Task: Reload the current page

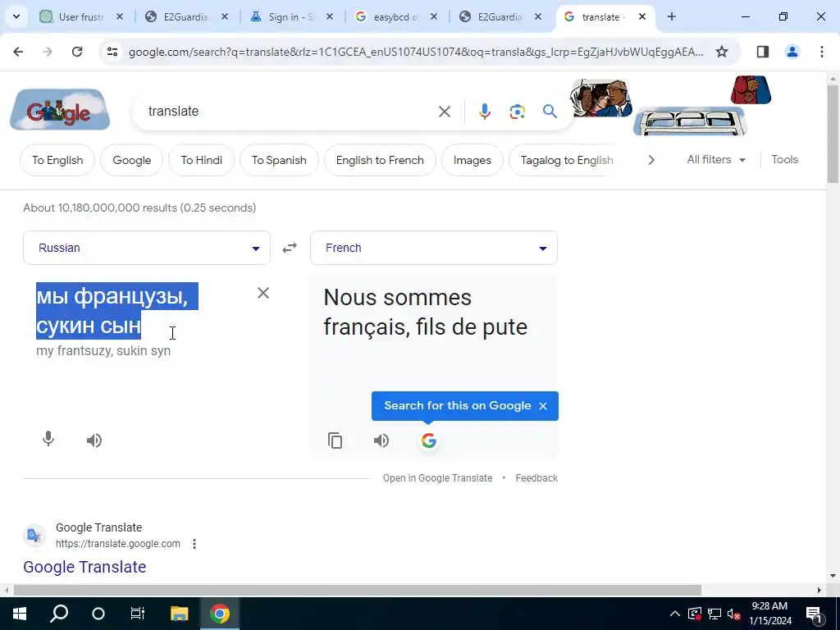Action: [x=77, y=52]
